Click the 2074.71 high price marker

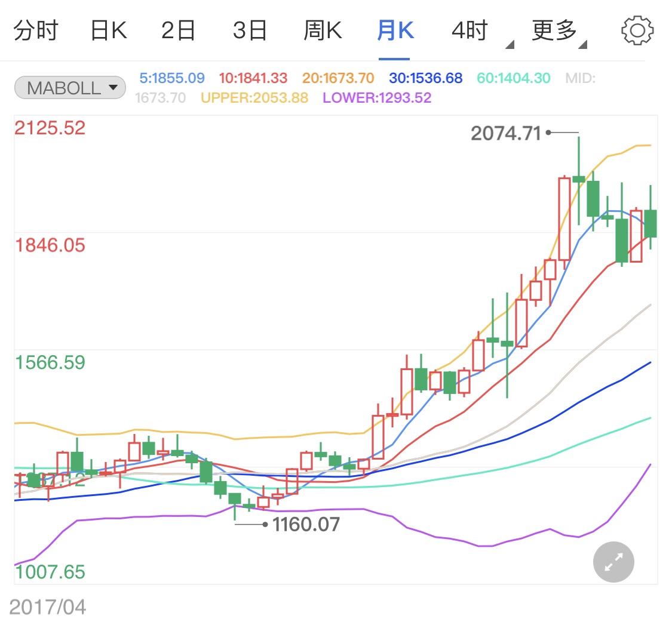point(506,133)
